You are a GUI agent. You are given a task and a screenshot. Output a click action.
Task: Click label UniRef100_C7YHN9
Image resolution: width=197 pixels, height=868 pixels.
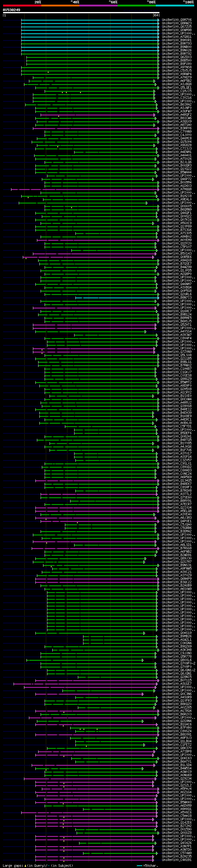177,131
